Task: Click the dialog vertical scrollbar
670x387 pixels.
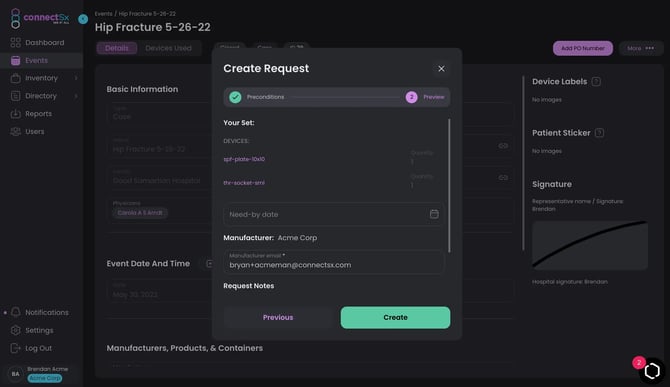Action: [x=449, y=185]
